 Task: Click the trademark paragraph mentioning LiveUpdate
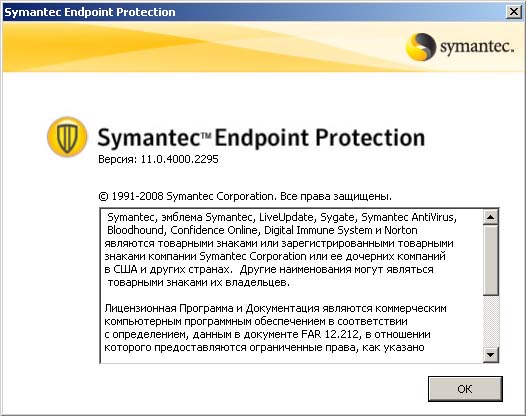280,250
